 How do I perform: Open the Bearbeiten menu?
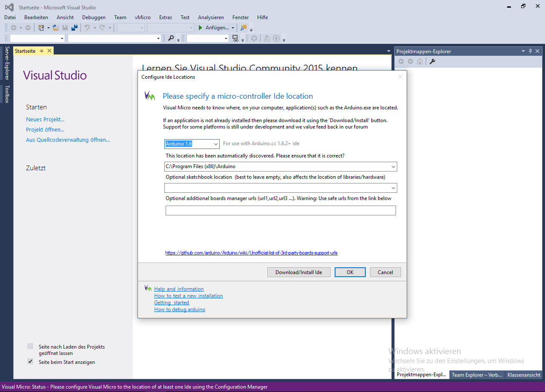point(36,17)
